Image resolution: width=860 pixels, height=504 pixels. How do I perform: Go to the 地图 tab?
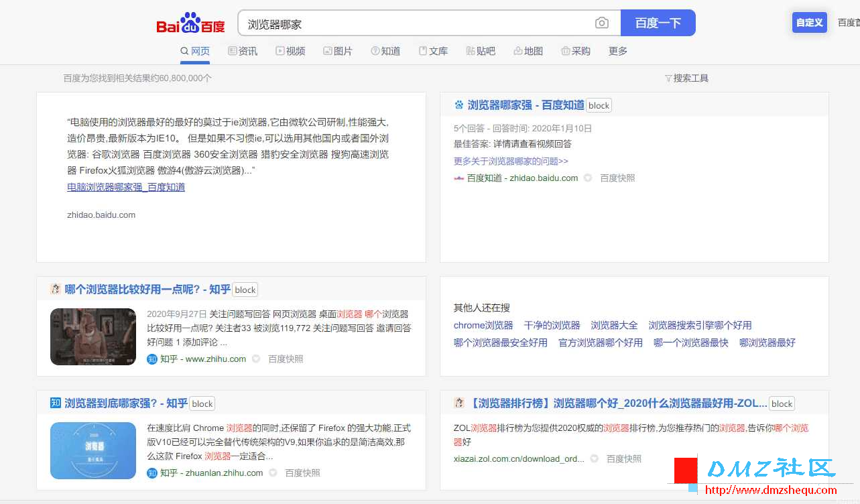tap(528, 51)
